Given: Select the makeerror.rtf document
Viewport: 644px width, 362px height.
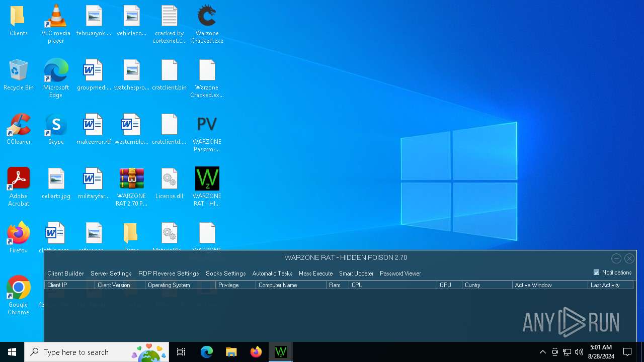Looking at the screenshot, I should 94,130.
